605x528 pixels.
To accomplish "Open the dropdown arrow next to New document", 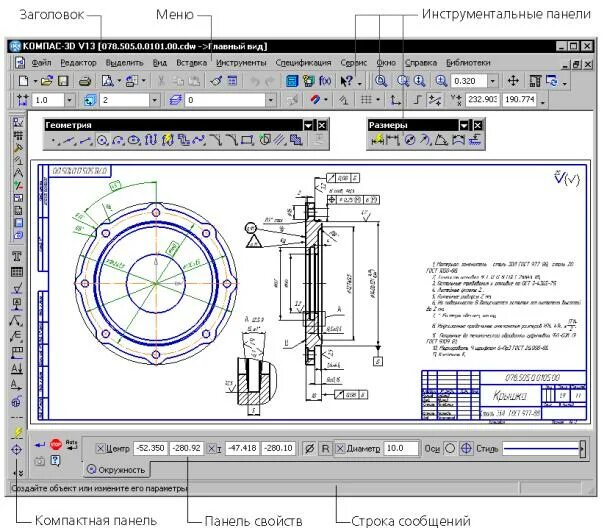I will (35, 81).
